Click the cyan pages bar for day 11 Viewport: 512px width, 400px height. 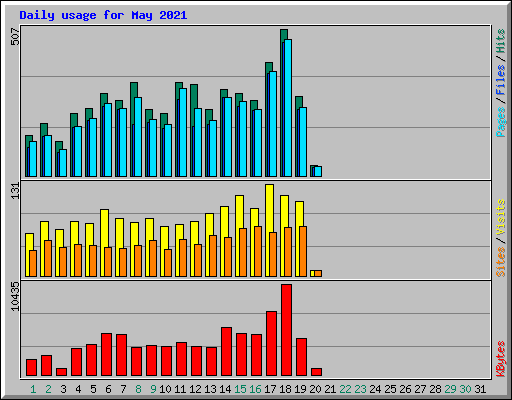[183, 132]
